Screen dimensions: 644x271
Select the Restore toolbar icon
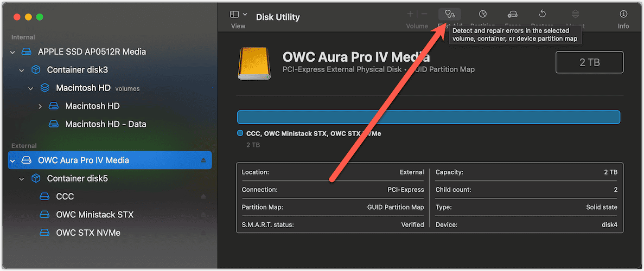[x=542, y=14]
